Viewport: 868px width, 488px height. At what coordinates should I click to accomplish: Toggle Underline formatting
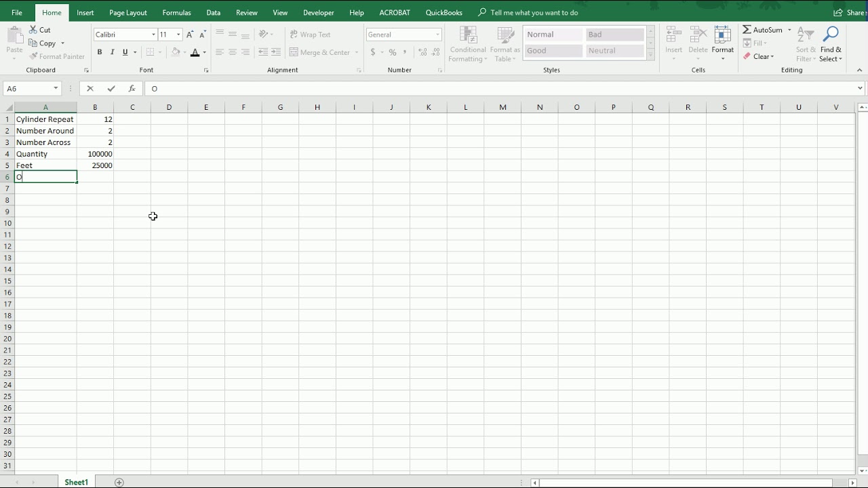[125, 52]
